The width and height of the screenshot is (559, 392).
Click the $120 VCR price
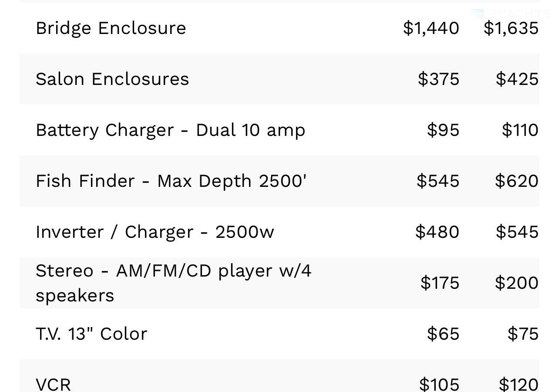tap(519, 384)
